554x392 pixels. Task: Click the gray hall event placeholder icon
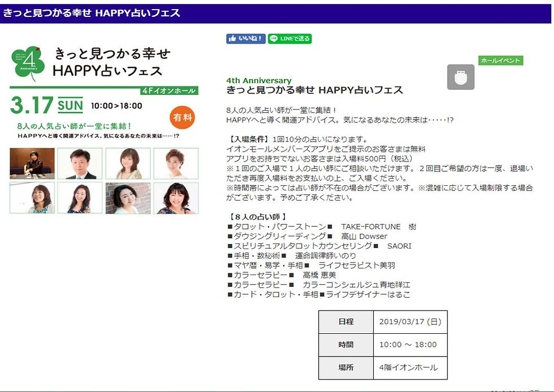[x=461, y=77]
